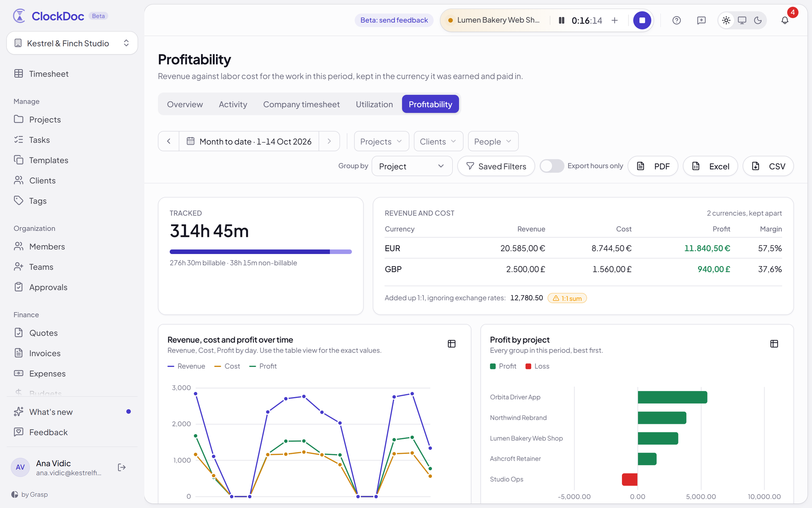Open Timesheet in sidebar
The height and width of the screenshot is (508, 812).
click(72, 74)
